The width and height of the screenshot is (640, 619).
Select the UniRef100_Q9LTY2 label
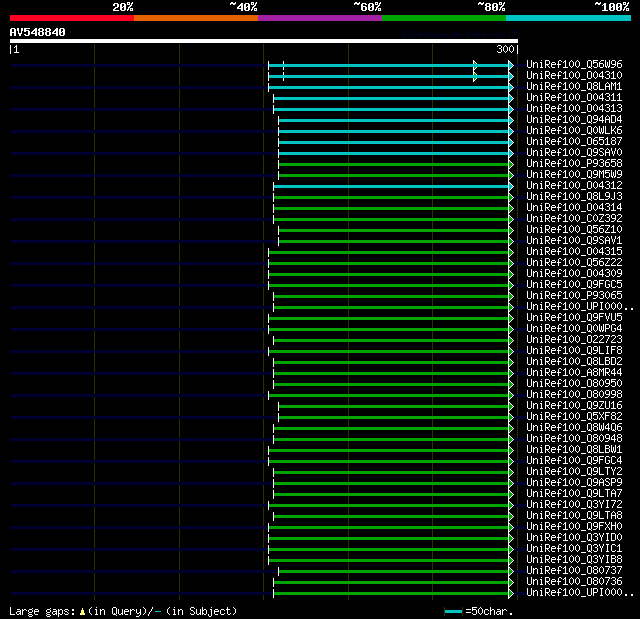(574, 472)
